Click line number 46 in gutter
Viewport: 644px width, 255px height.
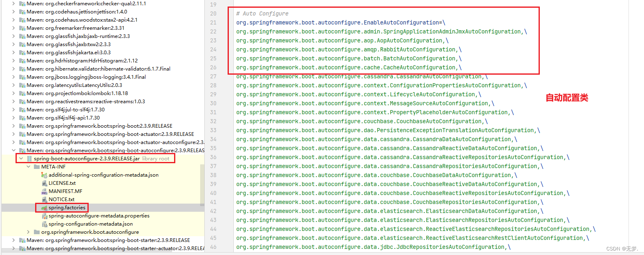[x=213, y=247]
